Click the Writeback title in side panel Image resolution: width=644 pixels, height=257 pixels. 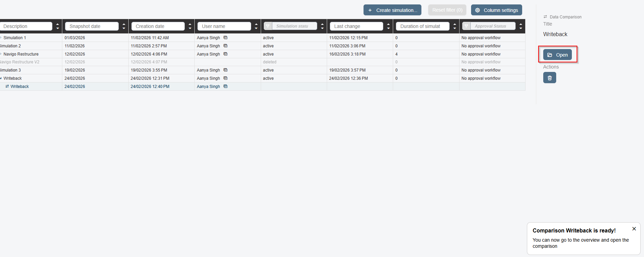point(555,34)
